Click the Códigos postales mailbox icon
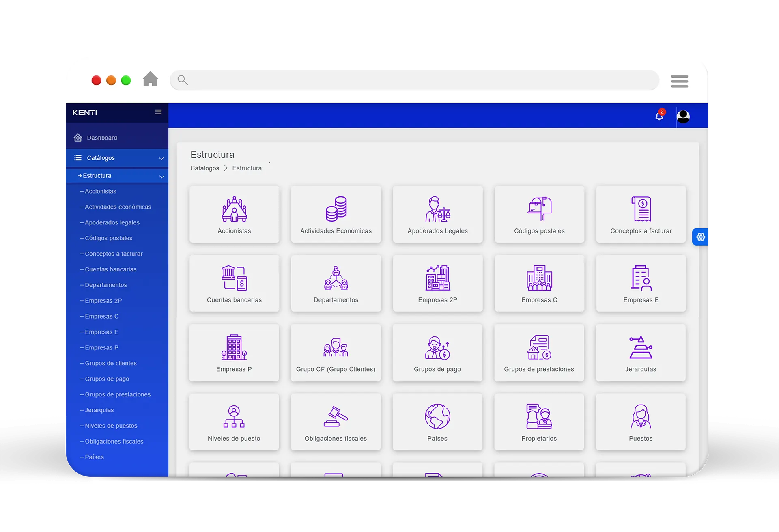The height and width of the screenshot is (532, 779). click(539, 209)
